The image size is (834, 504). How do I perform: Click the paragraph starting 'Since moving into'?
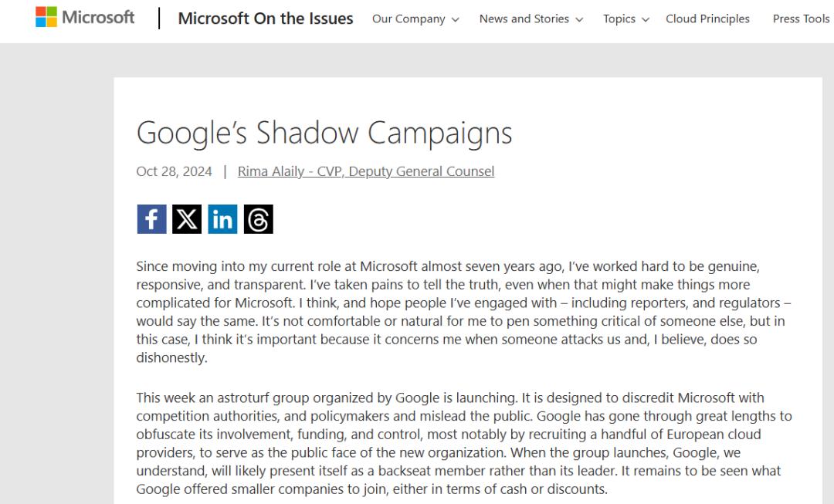(x=463, y=312)
